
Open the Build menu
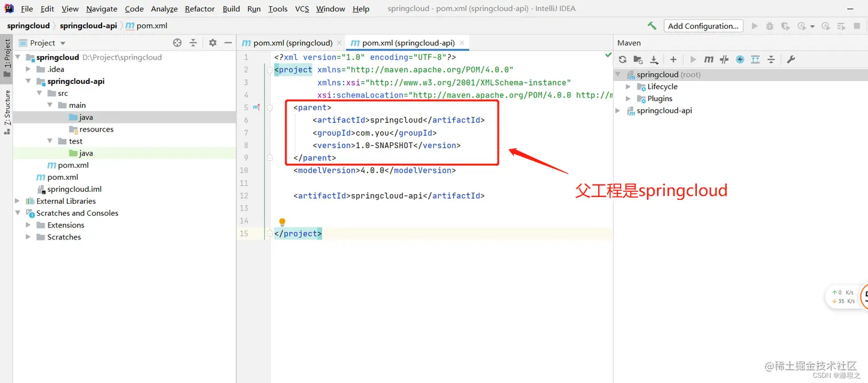[231, 9]
